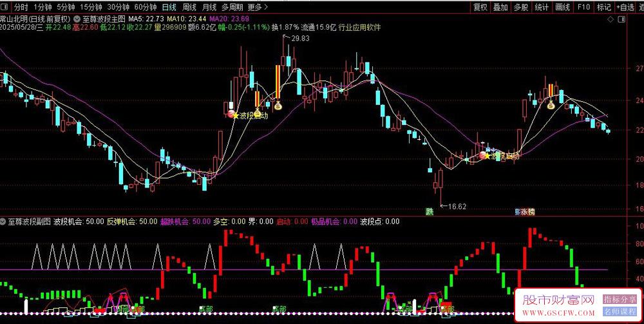Switch to 30分钟 period tab
The image size is (644, 324).
pyautogui.click(x=118, y=7)
